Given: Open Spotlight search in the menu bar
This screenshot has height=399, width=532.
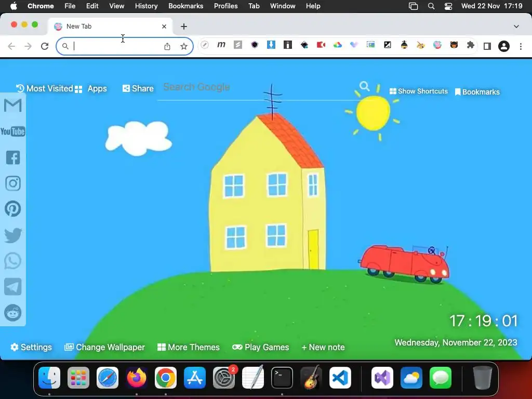Looking at the screenshot, I should 431,6.
